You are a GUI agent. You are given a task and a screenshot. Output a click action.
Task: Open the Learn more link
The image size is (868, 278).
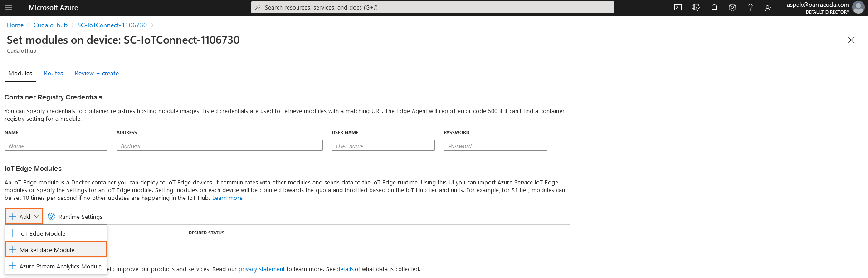(x=227, y=198)
